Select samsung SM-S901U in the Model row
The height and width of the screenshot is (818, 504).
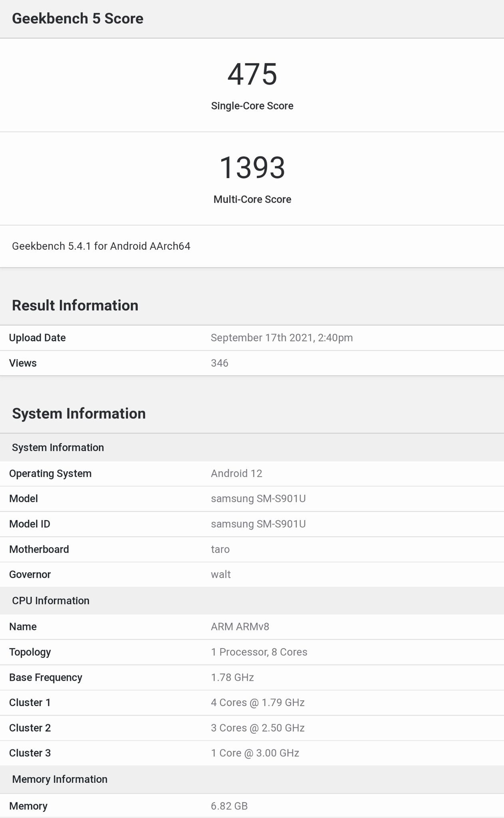(258, 499)
